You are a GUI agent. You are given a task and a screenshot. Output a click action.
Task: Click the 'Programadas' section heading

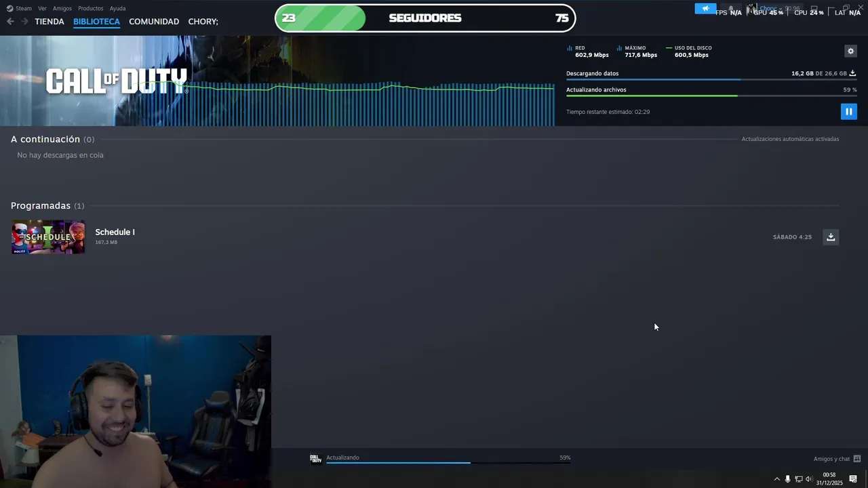pos(41,205)
